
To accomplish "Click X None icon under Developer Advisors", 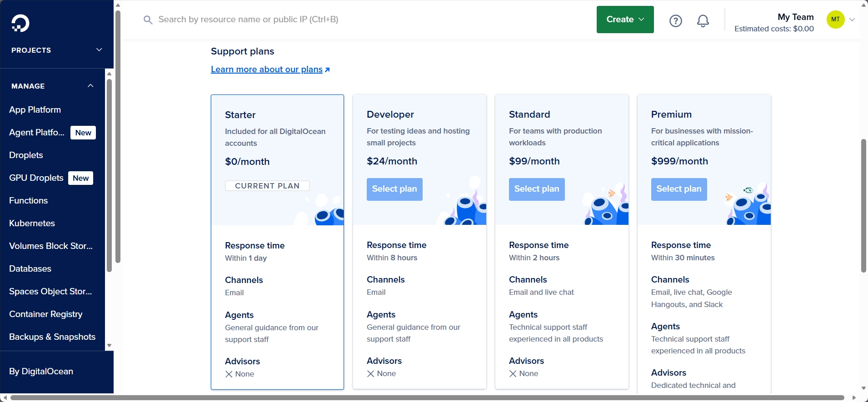I will pos(371,374).
